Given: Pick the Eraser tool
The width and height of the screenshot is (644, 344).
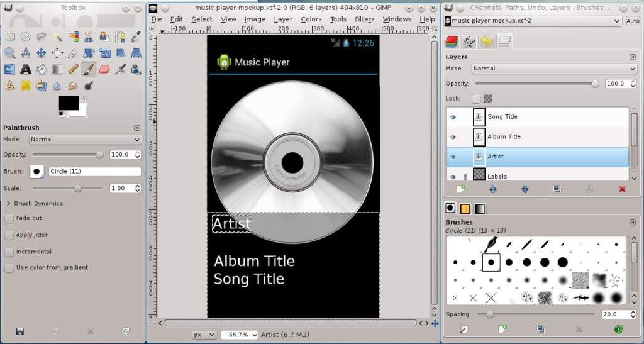Looking at the screenshot, I should pyautogui.click(x=104, y=69).
